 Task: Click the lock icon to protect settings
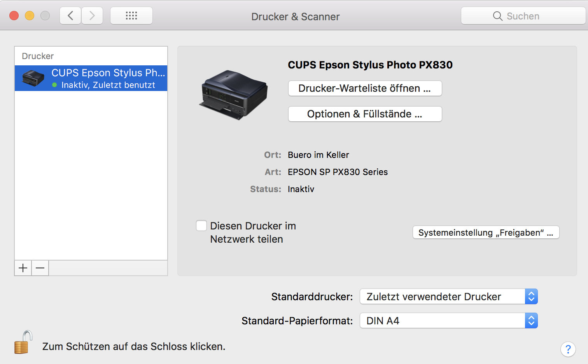[23, 343]
